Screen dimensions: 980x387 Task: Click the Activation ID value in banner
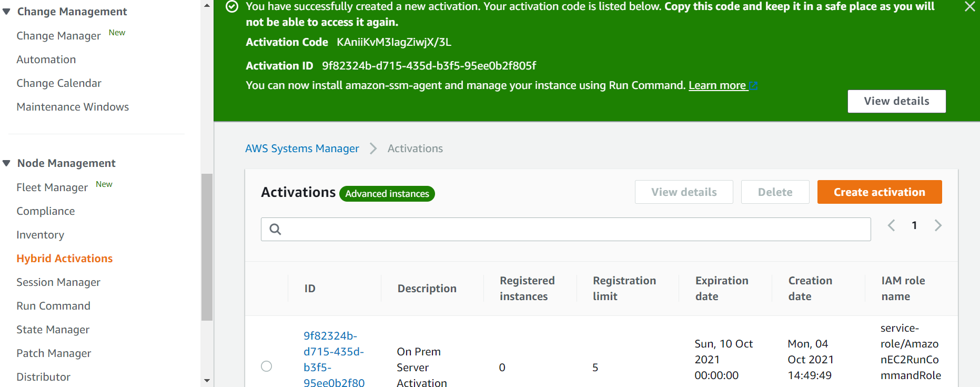click(x=429, y=66)
